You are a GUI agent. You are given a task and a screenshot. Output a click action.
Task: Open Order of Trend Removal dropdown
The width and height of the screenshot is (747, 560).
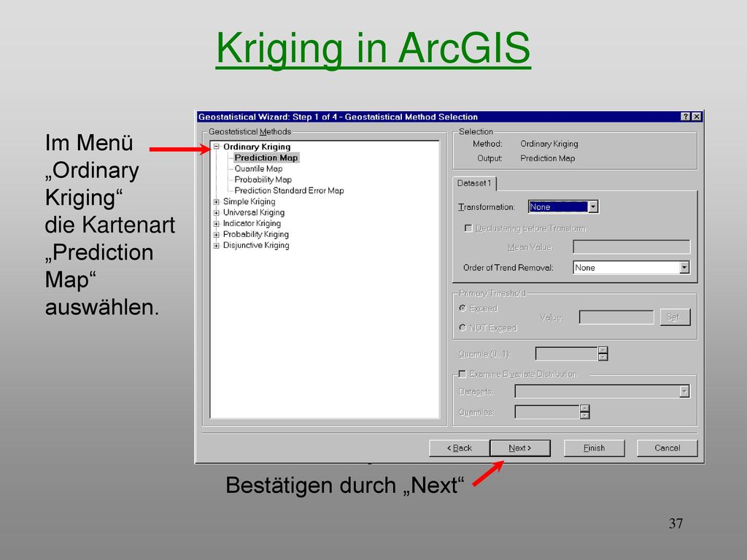pyautogui.click(x=684, y=268)
